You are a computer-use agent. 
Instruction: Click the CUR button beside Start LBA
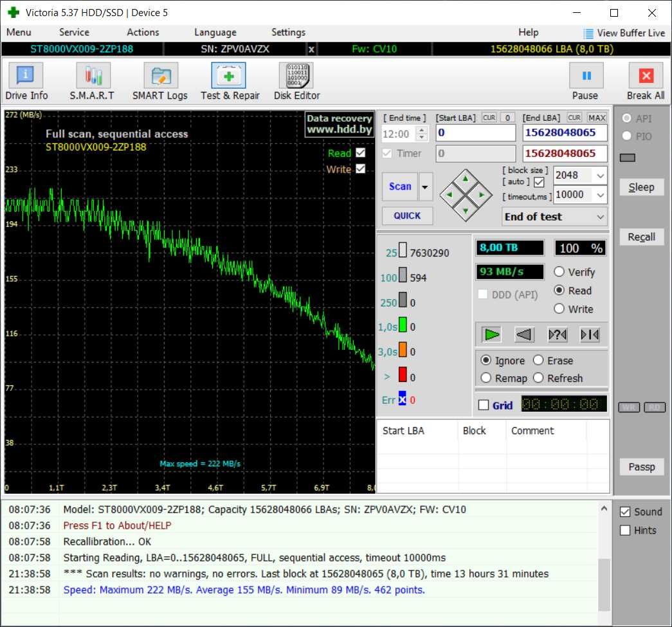tap(489, 118)
